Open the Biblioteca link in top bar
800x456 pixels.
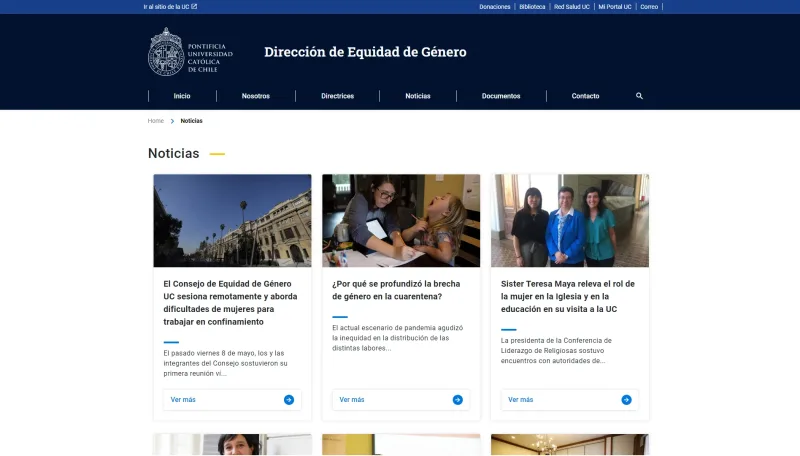click(x=532, y=7)
